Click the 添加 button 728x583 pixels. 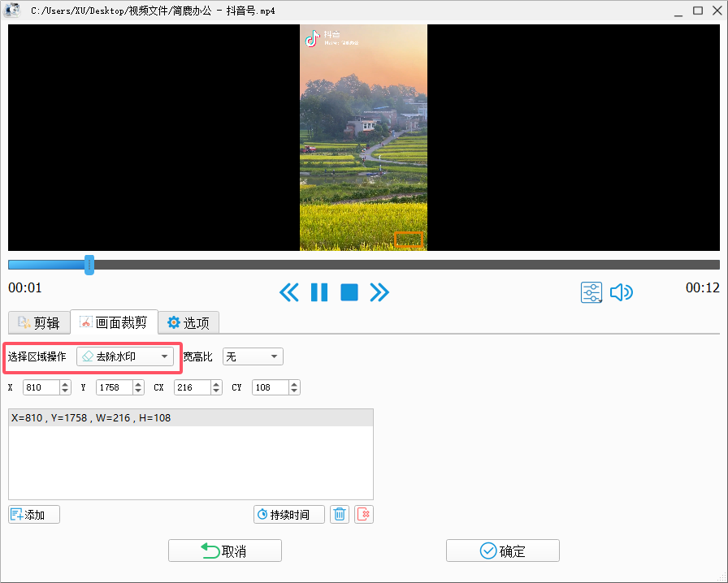tap(34, 514)
